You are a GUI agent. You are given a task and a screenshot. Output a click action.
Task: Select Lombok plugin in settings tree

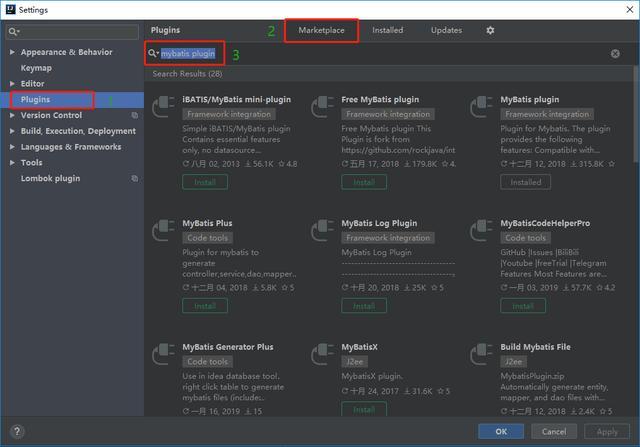coord(50,178)
